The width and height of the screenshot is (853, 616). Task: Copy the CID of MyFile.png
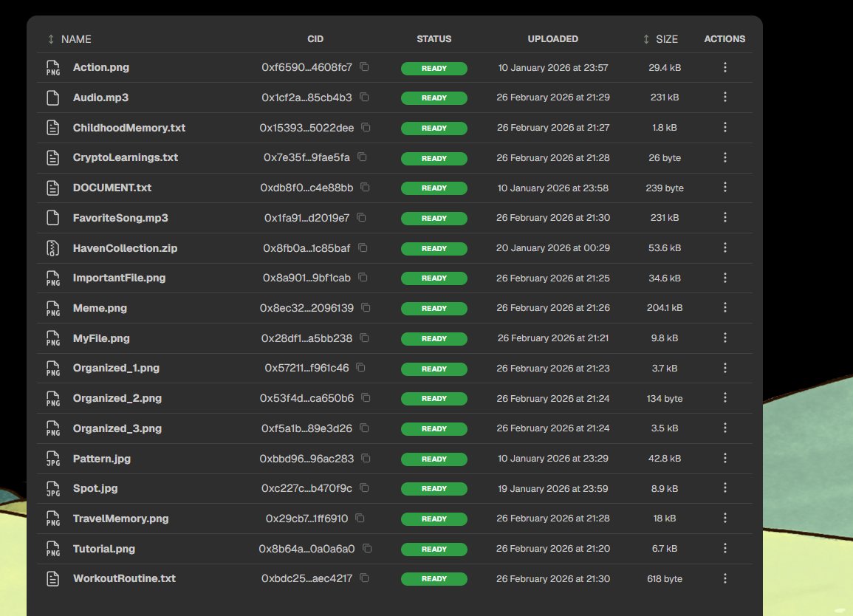point(365,338)
